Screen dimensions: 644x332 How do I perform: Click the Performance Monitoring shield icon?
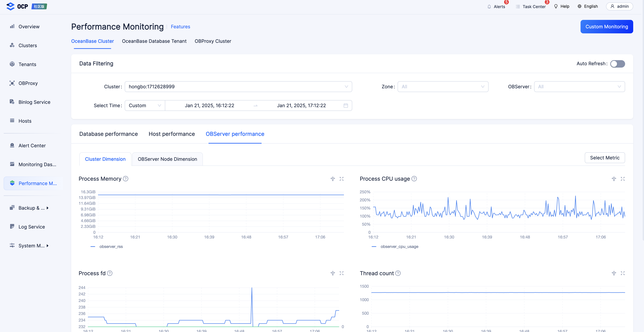pyautogui.click(x=12, y=183)
